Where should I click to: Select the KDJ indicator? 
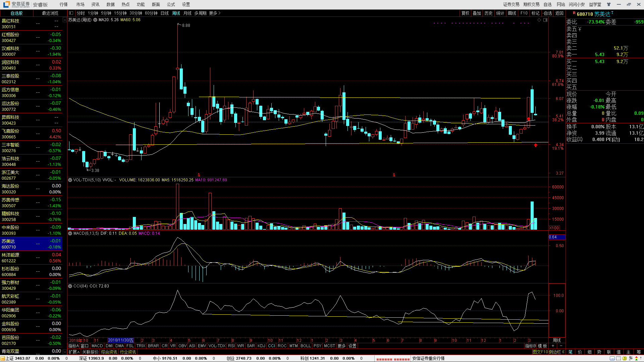pyautogui.click(x=261, y=346)
